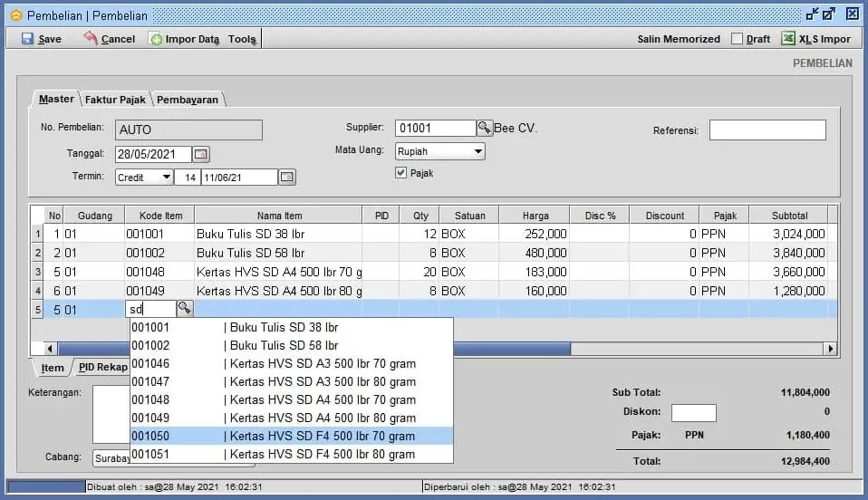Switch to the Pembayaran tab
Screen dimensions: 868x500
click(x=188, y=100)
